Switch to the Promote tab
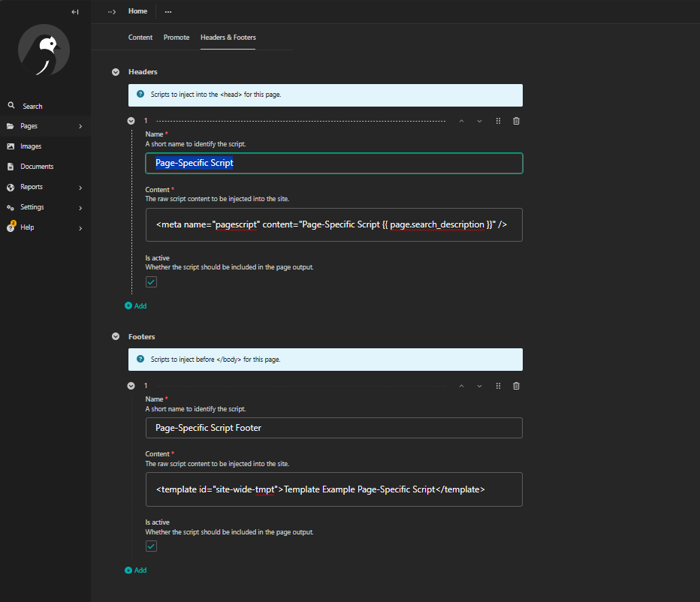This screenshot has width=700, height=602. [x=177, y=37]
